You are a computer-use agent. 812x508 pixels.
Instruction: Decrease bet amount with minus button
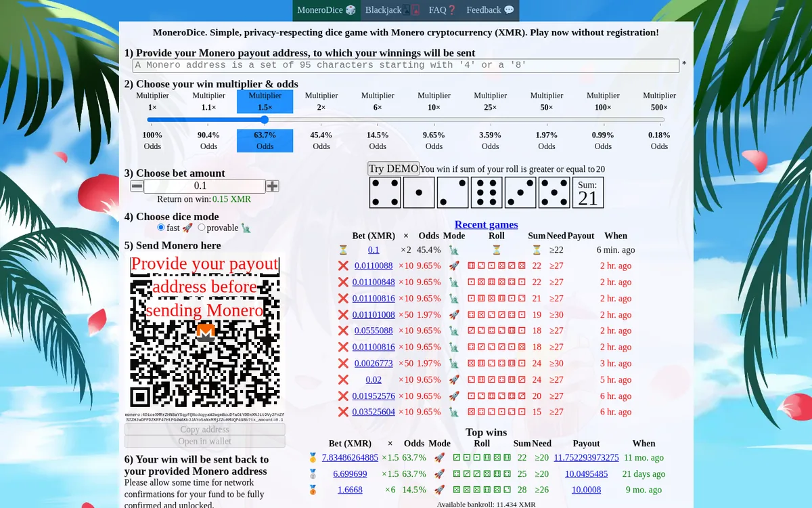(x=137, y=186)
